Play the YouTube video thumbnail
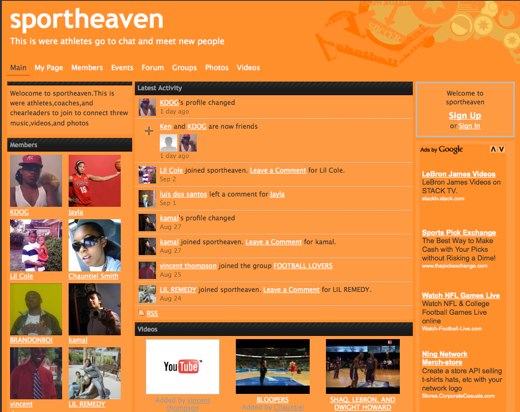 183,367
